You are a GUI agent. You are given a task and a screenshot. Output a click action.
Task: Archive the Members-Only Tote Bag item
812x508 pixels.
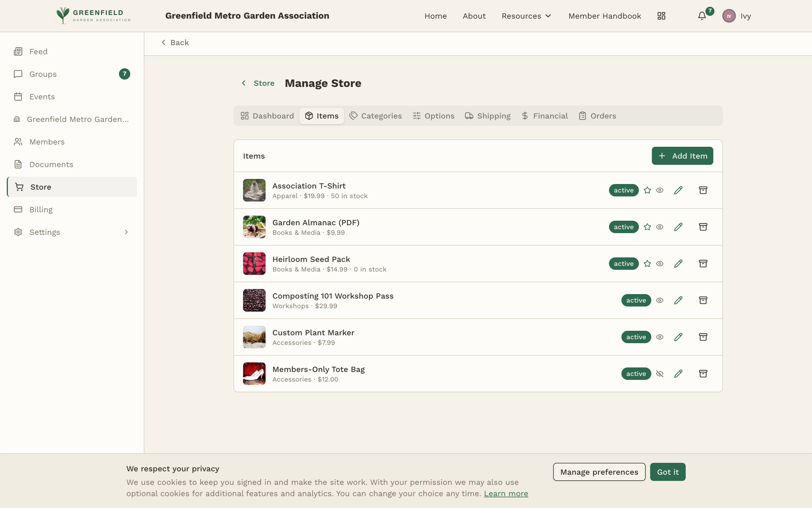pos(703,373)
